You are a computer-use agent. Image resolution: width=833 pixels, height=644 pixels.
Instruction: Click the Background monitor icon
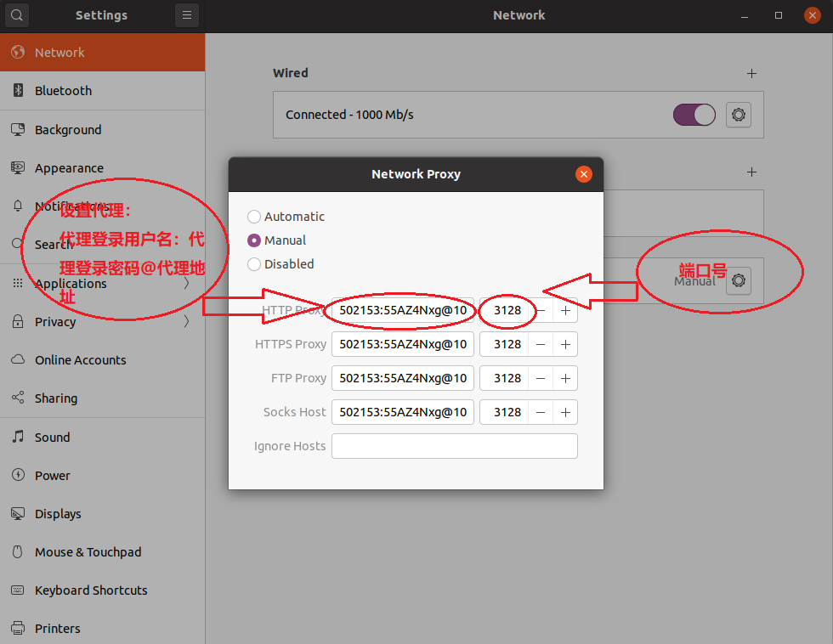18,129
